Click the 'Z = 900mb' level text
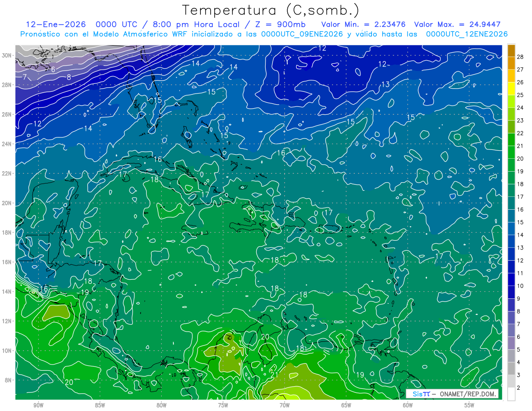This screenshot has height=411, width=532. click(281, 24)
